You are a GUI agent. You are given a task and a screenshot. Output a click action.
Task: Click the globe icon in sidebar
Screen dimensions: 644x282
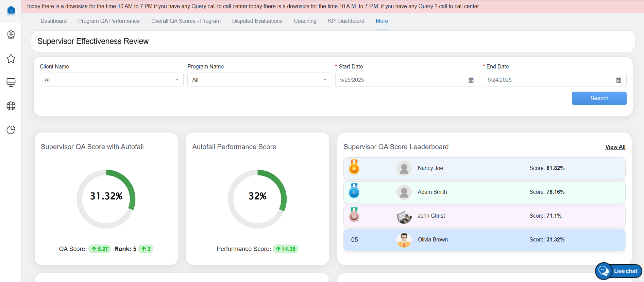click(11, 106)
